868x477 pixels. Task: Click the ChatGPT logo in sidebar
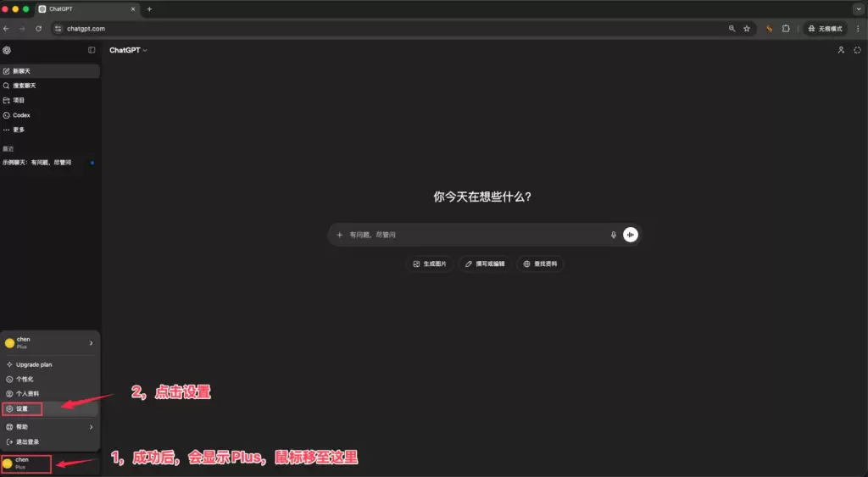point(7,50)
